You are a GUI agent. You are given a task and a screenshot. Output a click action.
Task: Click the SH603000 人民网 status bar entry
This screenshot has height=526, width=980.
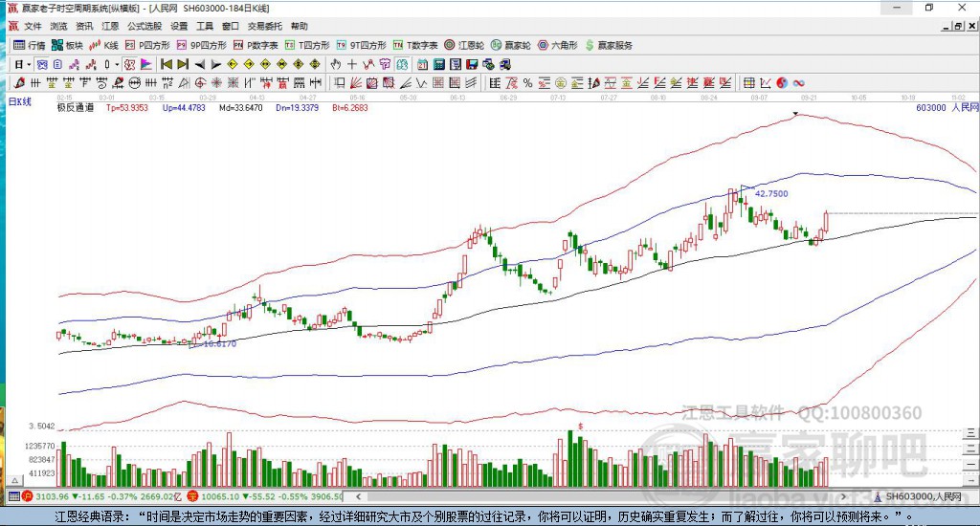point(922,497)
